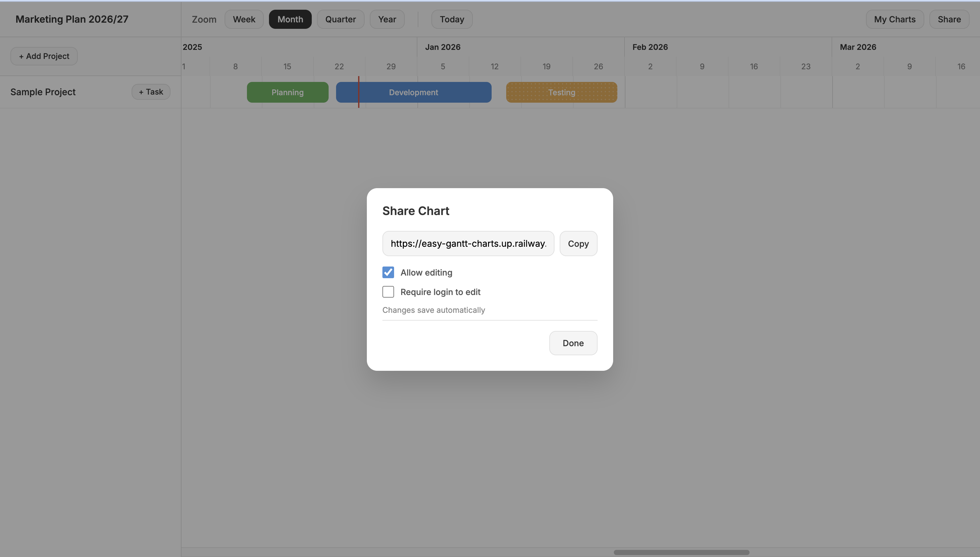This screenshot has height=557, width=980.
Task: Add a task with + Task
Action: pos(151,92)
